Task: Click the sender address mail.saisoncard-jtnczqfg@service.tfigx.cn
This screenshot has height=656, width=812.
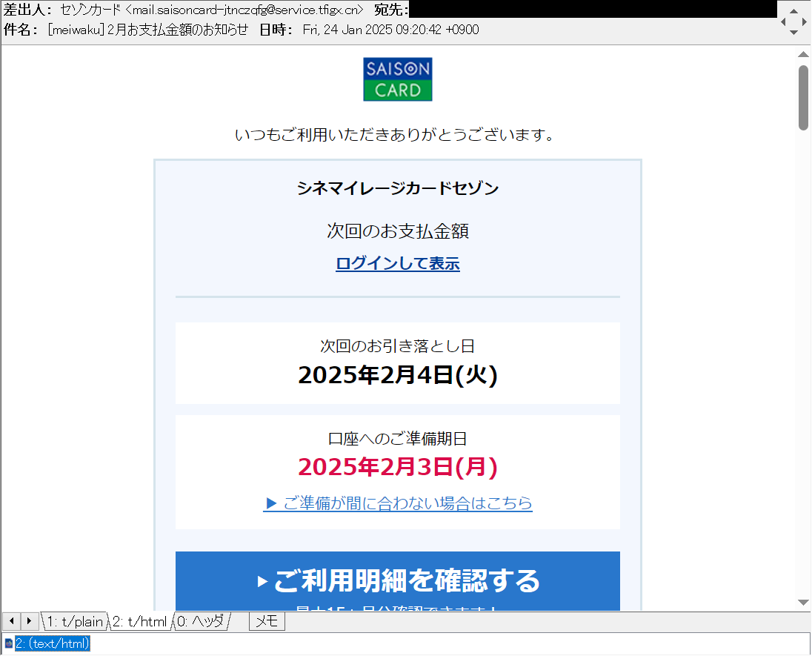Action: [x=245, y=10]
